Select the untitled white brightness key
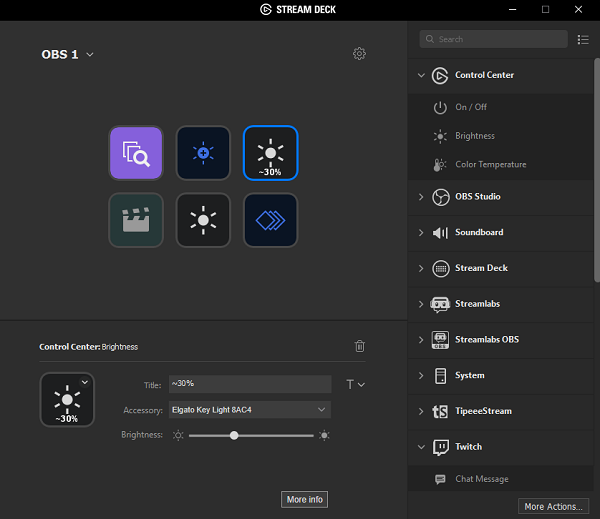This screenshot has height=519, width=600. [203, 220]
